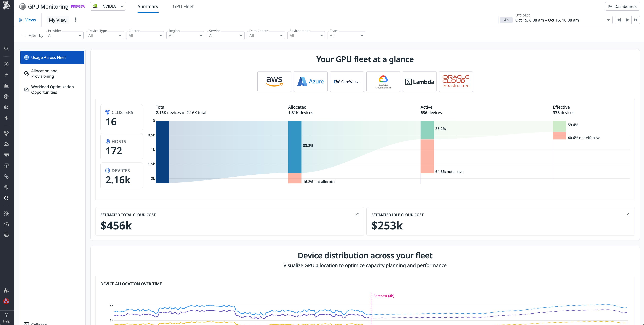The image size is (644, 325).
Task: Select the security shield icon in sidebar
Action: 7,187
